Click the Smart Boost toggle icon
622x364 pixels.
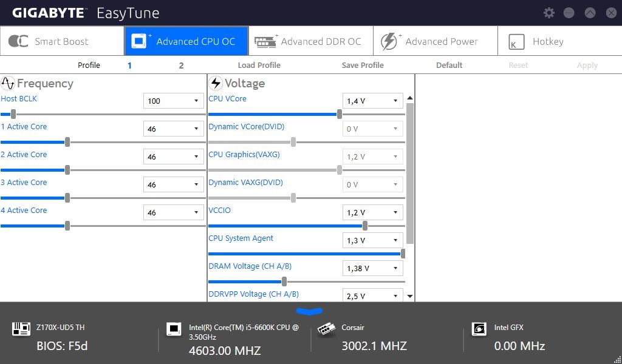click(x=18, y=41)
